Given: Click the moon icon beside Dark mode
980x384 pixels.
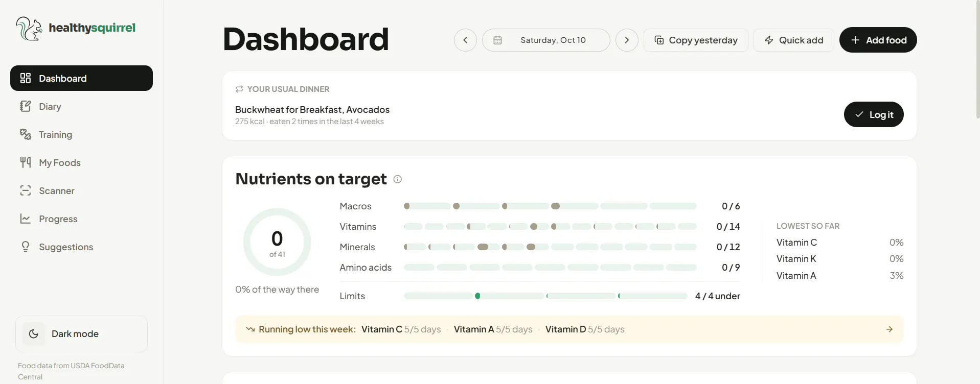Looking at the screenshot, I should coord(34,334).
